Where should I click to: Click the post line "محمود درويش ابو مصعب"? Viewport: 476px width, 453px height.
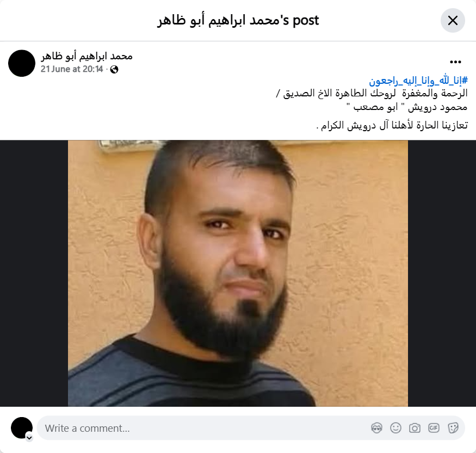(407, 107)
